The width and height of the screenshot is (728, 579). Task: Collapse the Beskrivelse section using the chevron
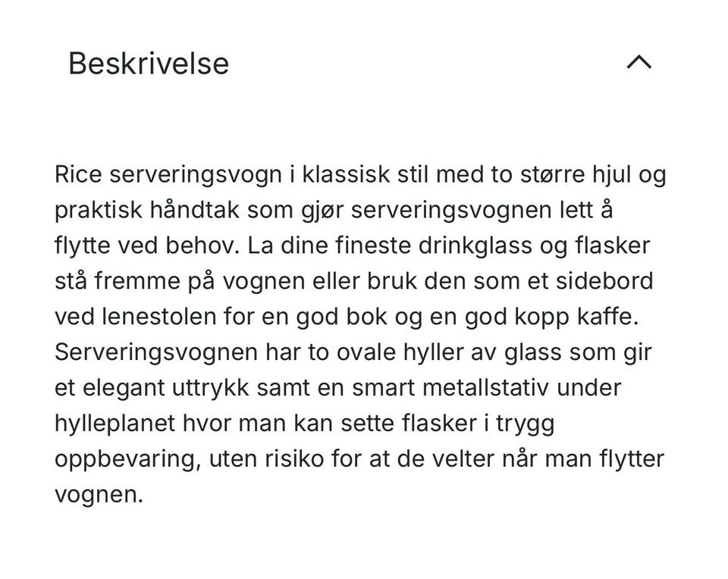(639, 62)
